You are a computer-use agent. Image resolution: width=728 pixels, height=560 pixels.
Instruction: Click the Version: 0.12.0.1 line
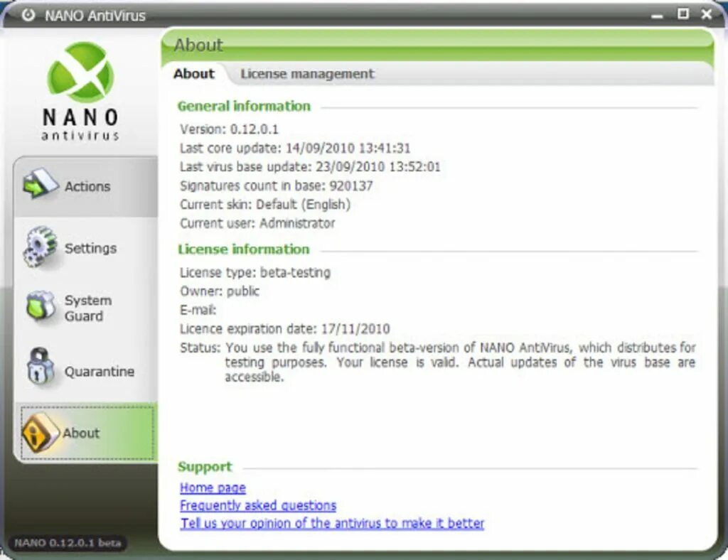[230, 129]
